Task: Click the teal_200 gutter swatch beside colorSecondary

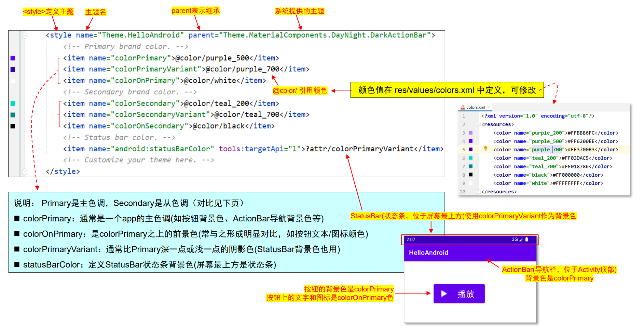Action: [13, 104]
